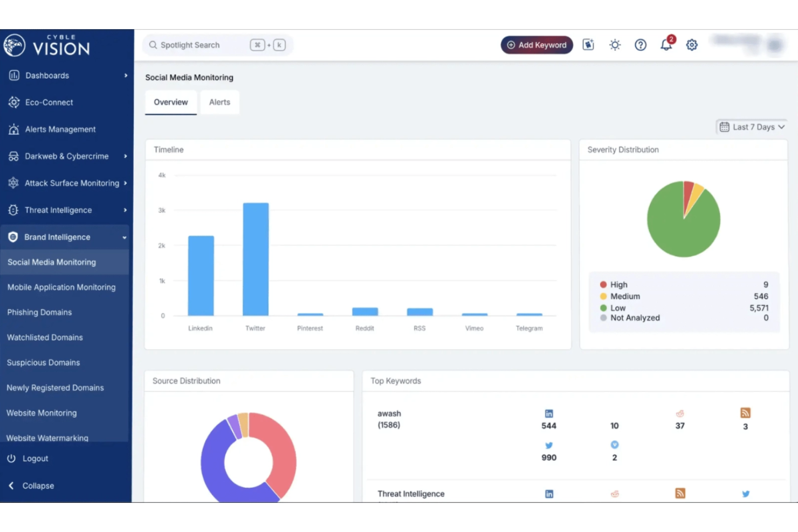
Task: Click the Brand Intelligence shield icon
Action: click(x=13, y=237)
